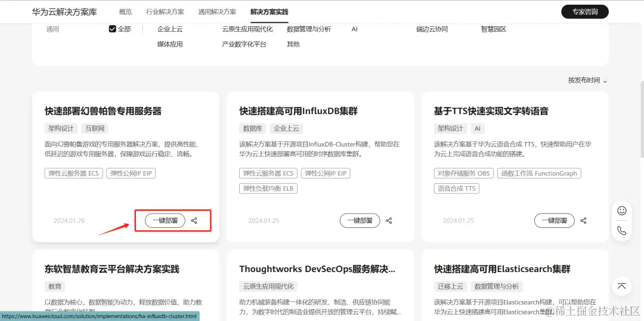Click 企业上云 tag on InfluxDB card

(x=286, y=129)
